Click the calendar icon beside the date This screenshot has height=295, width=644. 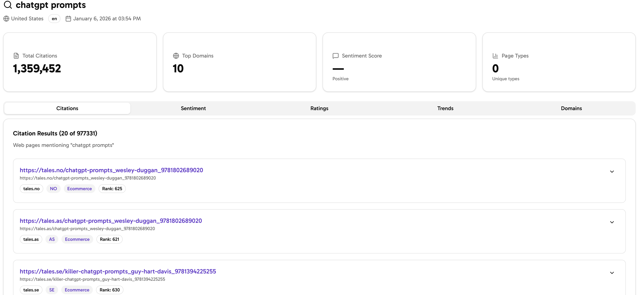[x=68, y=18]
